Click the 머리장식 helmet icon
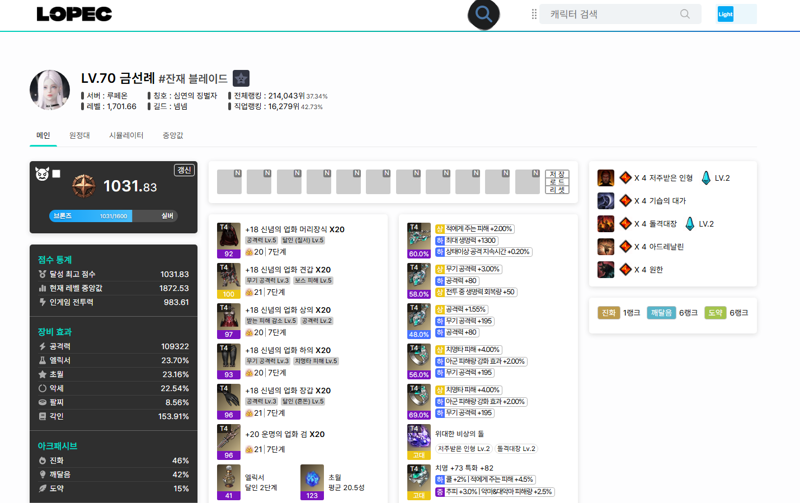This screenshot has width=800, height=503. pos(229,240)
